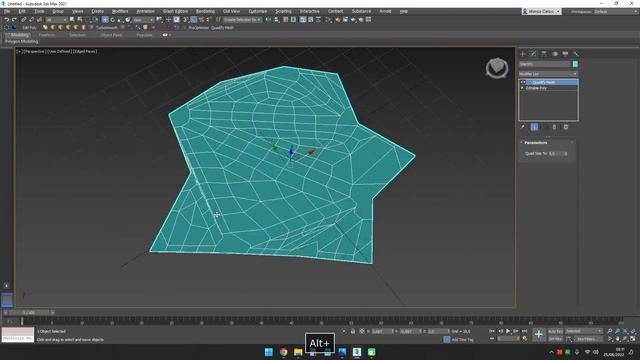Collapse the Parameters rollout
640x360 pixels.
pyautogui.click(x=522, y=142)
